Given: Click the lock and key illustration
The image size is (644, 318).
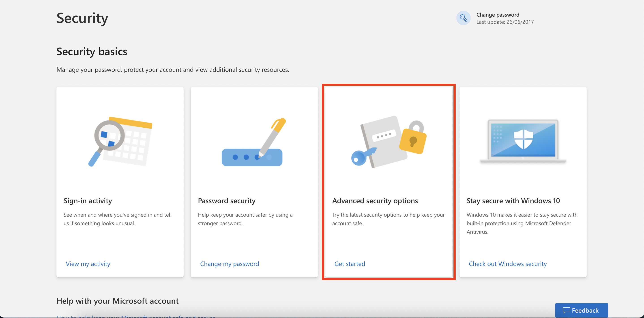Looking at the screenshot, I should 389,143.
